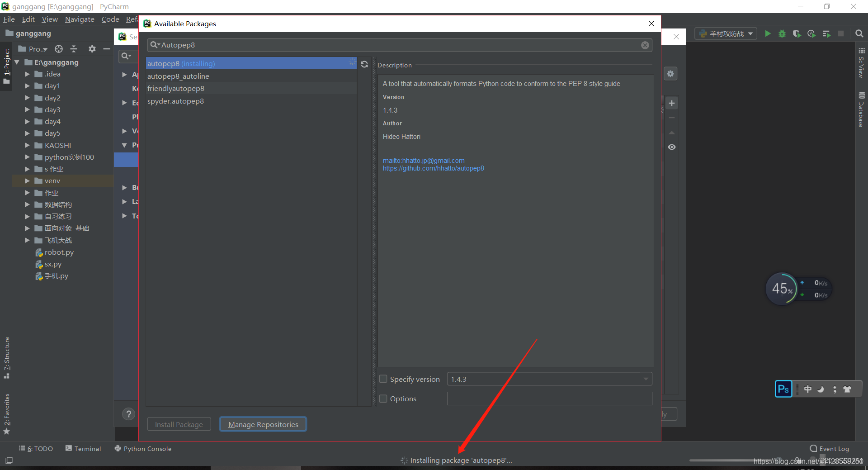Enable the Specify version checkbox
The height and width of the screenshot is (470, 868).
coord(383,379)
